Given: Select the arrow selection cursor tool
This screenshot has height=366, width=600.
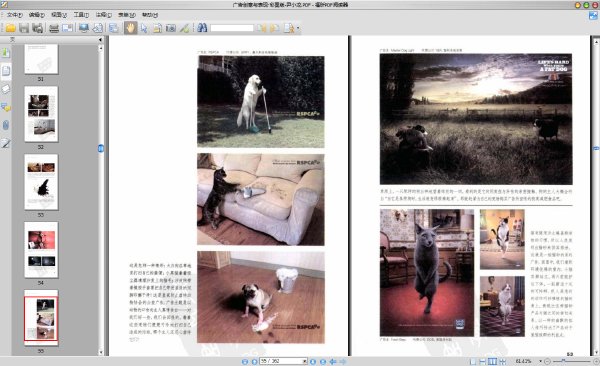Looking at the screenshot, I should 144,28.
